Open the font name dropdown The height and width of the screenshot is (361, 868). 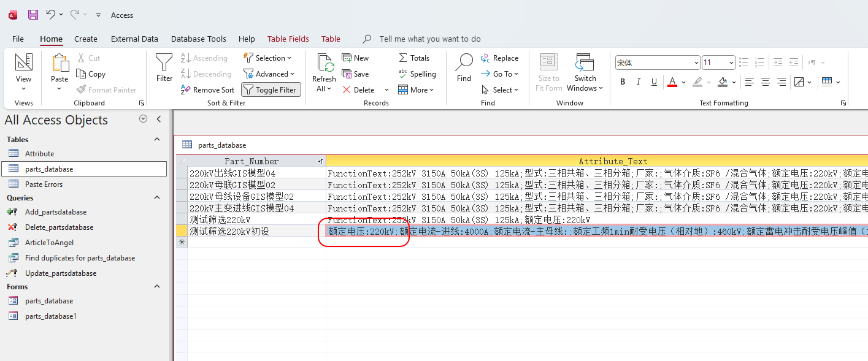click(x=696, y=63)
